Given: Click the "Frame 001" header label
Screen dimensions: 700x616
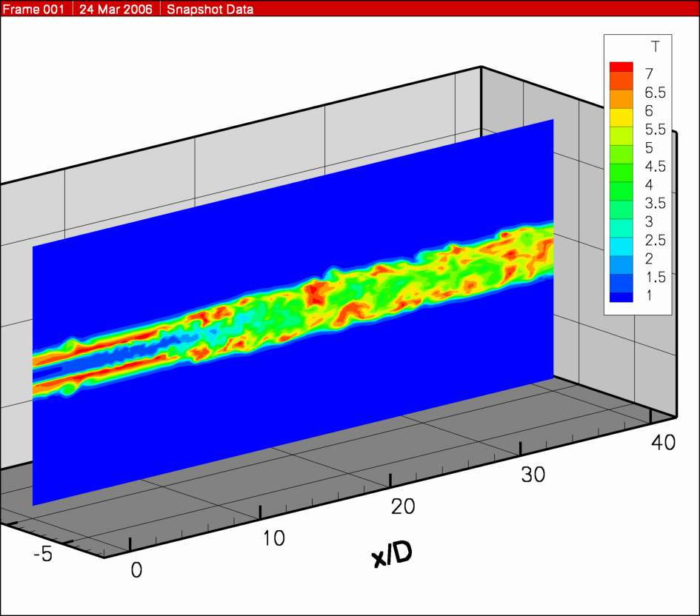Looking at the screenshot, I should click(36, 10).
